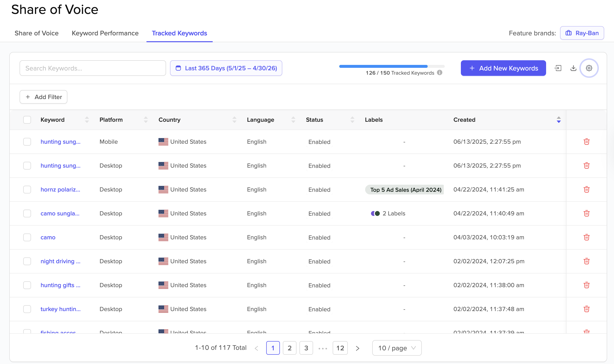Click the Add Filter button
Image resolution: width=614 pixels, height=364 pixels.
pos(43,97)
